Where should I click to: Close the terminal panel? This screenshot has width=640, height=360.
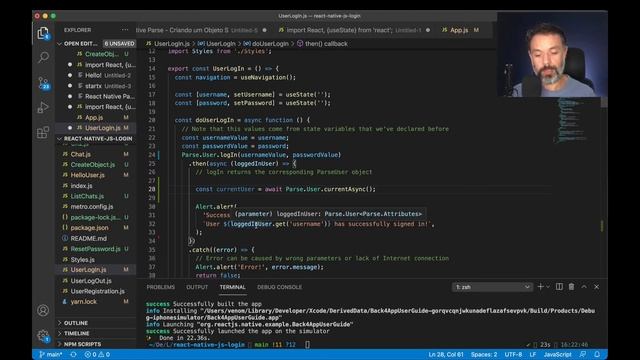[x=597, y=287]
